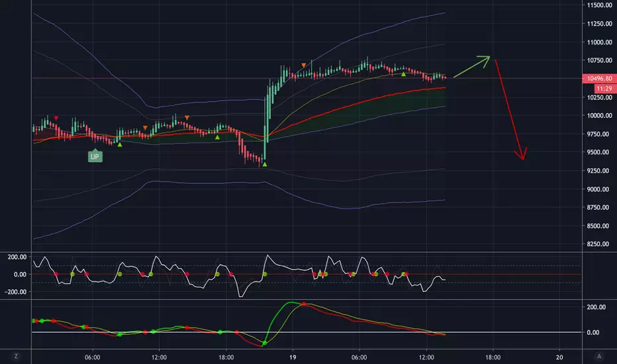Click green up-triangle beside the UP label
This screenshot has width=617, height=364.
[x=120, y=145]
